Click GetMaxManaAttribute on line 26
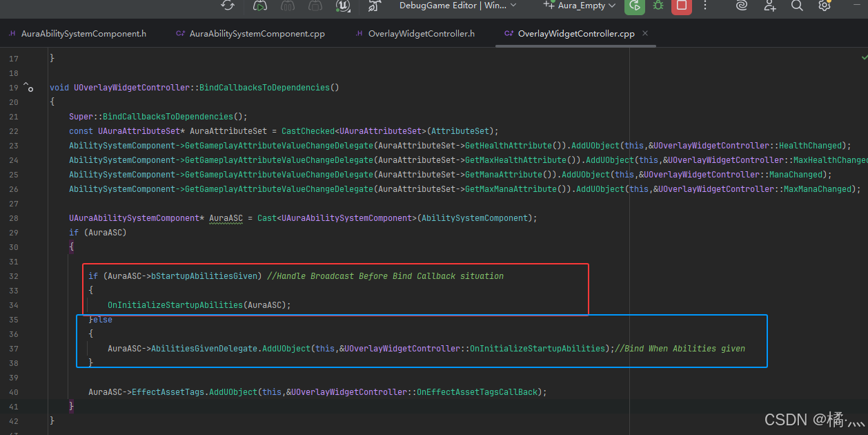 pos(511,189)
